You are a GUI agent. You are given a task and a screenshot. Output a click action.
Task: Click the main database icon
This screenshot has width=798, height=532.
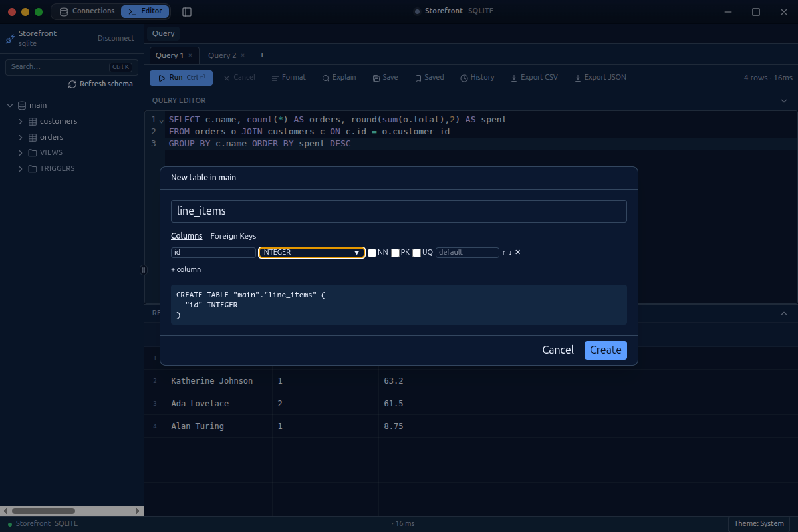click(22, 105)
